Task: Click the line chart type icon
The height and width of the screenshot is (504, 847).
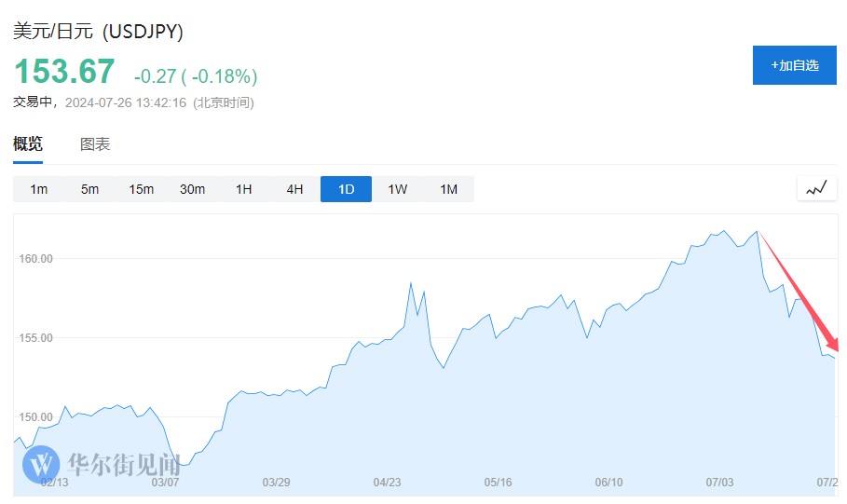Action: (816, 188)
